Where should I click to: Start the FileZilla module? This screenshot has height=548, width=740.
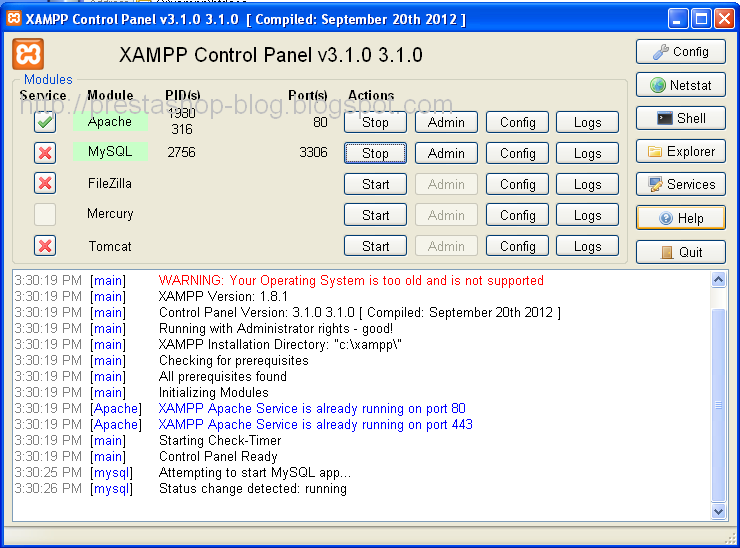(x=375, y=184)
